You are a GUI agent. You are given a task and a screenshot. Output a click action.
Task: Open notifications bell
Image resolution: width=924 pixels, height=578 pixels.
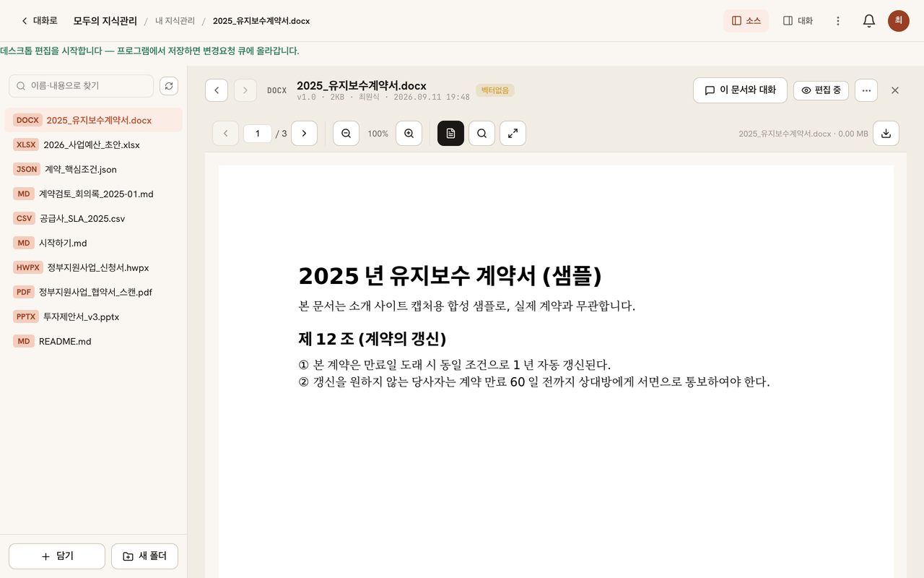tap(869, 21)
